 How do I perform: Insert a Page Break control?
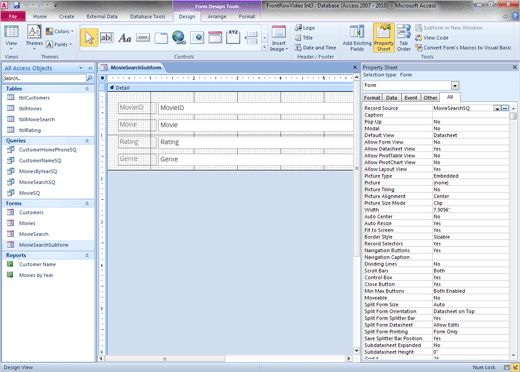point(251,38)
